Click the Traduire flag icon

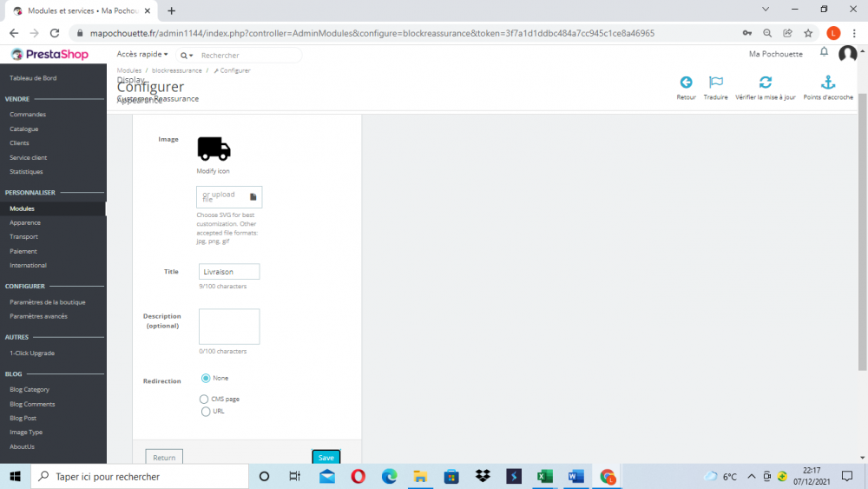tap(716, 83)
